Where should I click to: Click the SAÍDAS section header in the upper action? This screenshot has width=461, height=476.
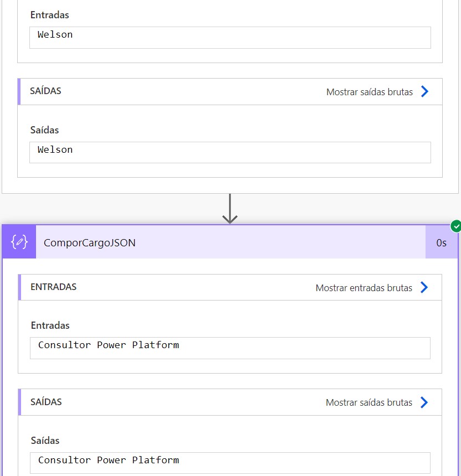tap(46, 91)
